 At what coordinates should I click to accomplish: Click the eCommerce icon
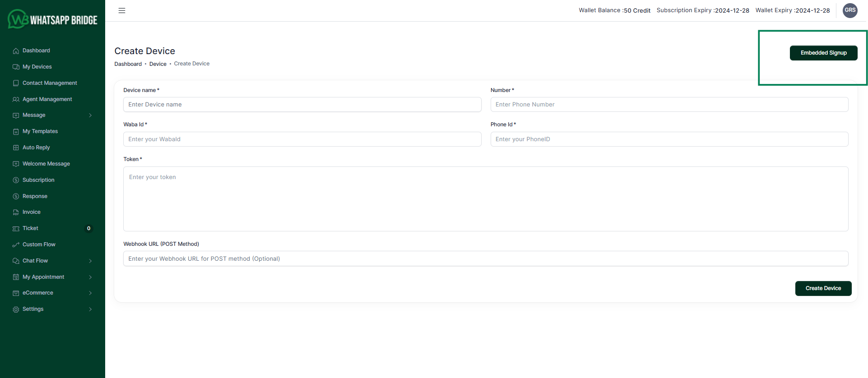16,293
